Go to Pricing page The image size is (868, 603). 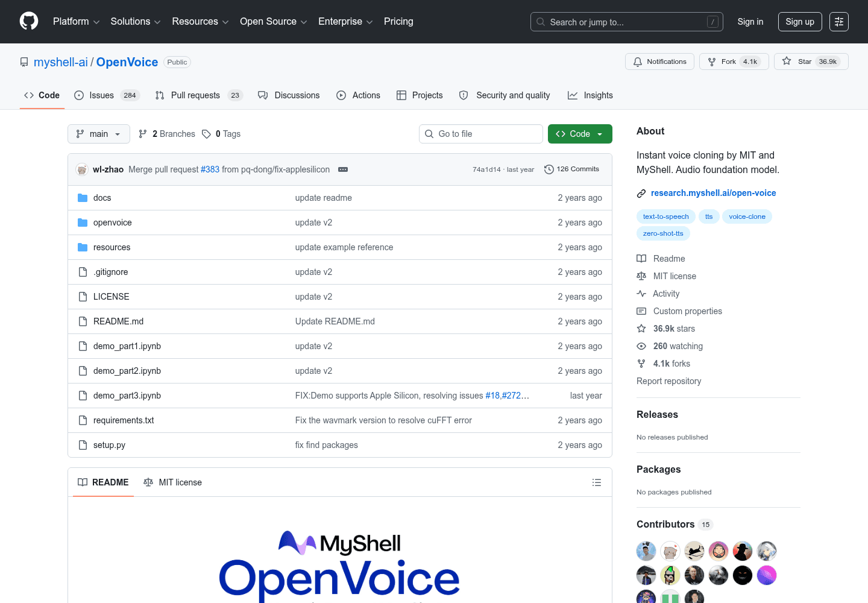pos(398,22)
